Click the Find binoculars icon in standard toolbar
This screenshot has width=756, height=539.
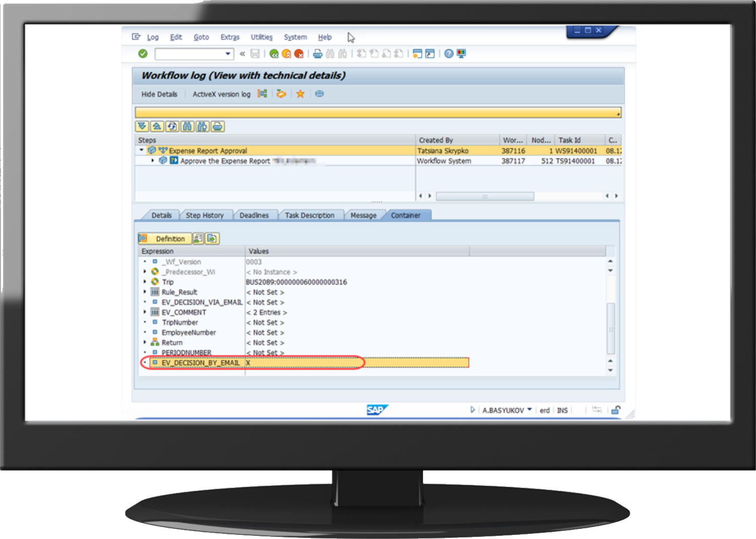(x=330, y=53)
